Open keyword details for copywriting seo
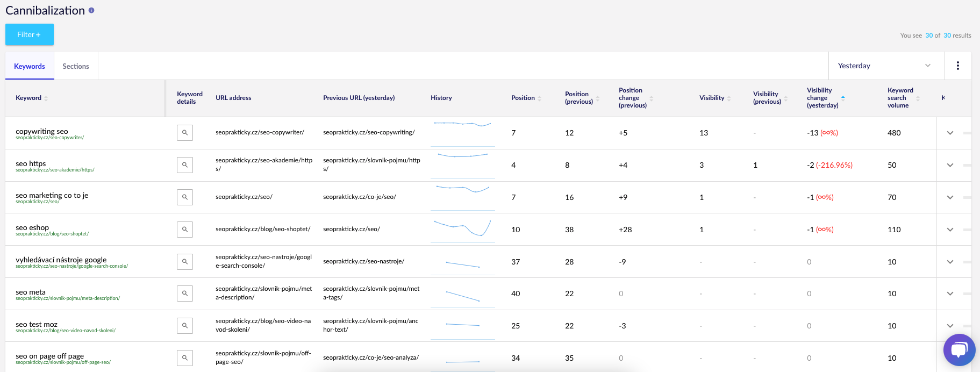Image resolution: width=980 pixels, height=372 pixels. coord(185,133)
